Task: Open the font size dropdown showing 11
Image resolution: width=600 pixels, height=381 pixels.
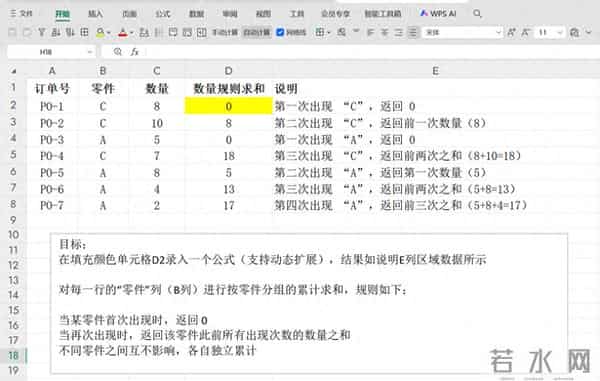Action: (550, 33)
